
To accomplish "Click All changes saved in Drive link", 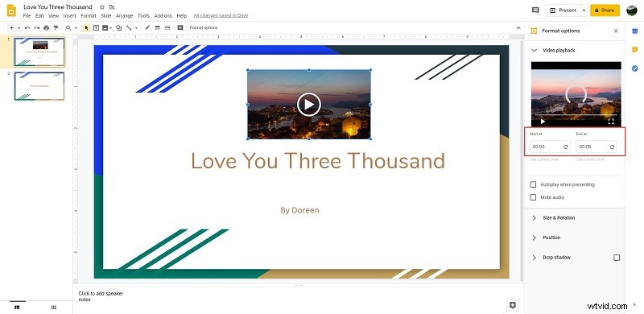I will (221, 15).
